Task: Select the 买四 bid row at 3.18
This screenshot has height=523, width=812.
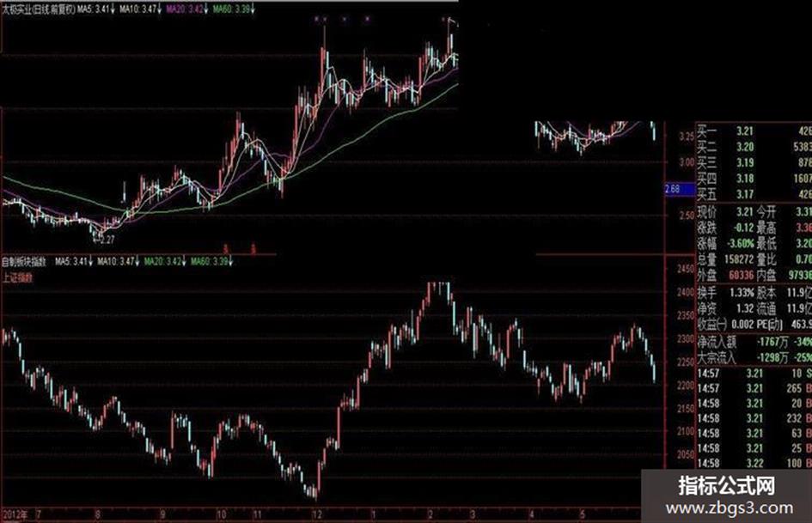Action: pos(754,179)
